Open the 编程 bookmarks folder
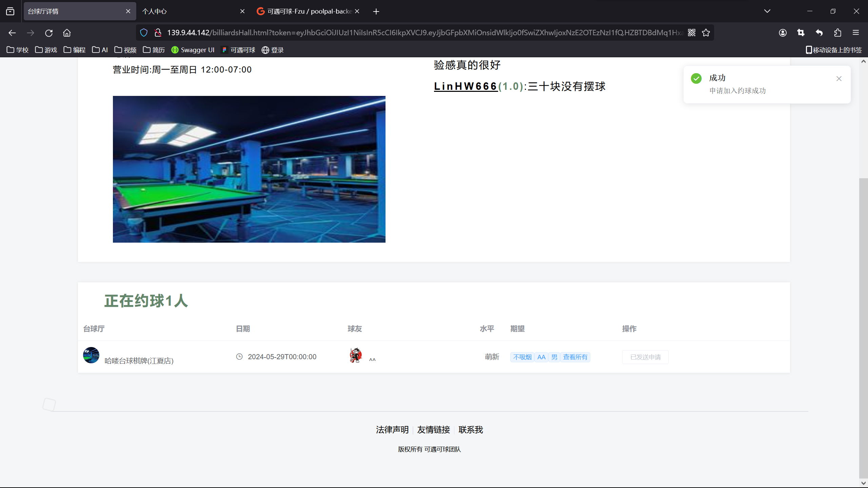Image resolution: width=868 pixels, height=488 pixels. [x=75, y=50]
